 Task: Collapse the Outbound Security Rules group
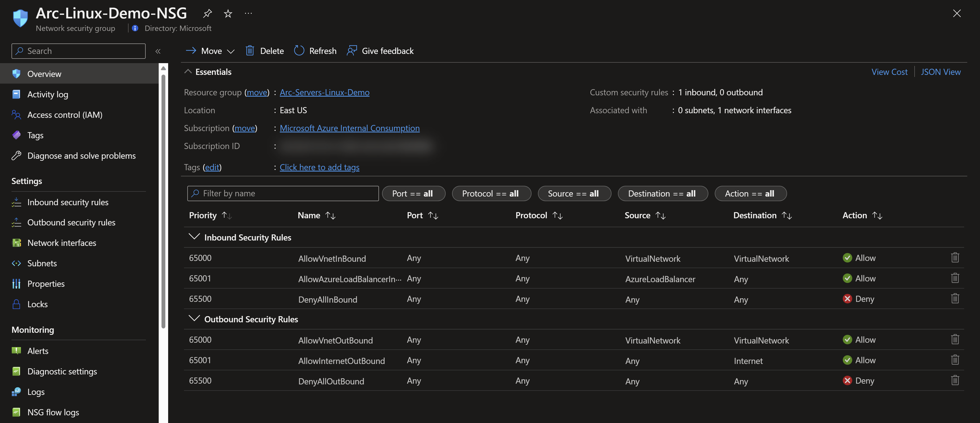(x=194, y=319)
